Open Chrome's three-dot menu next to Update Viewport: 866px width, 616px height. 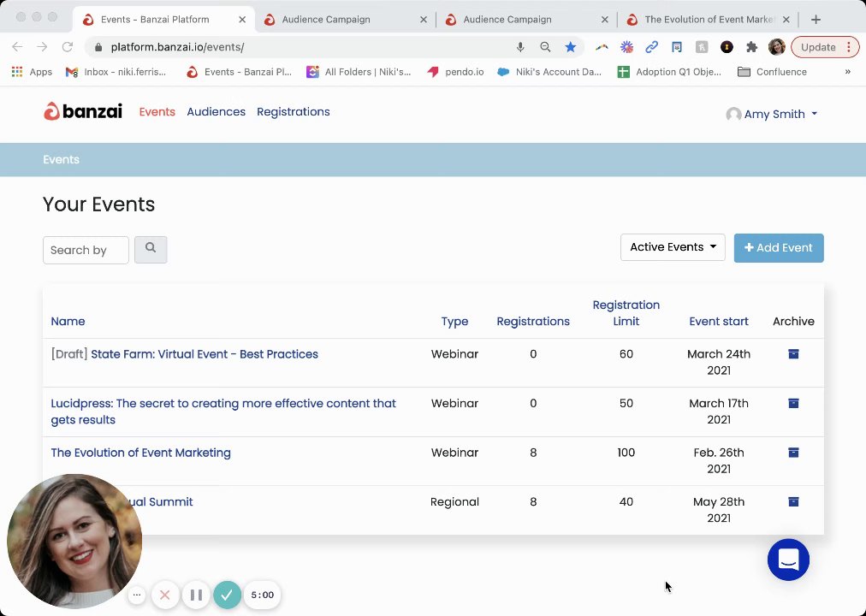point(849,47)
